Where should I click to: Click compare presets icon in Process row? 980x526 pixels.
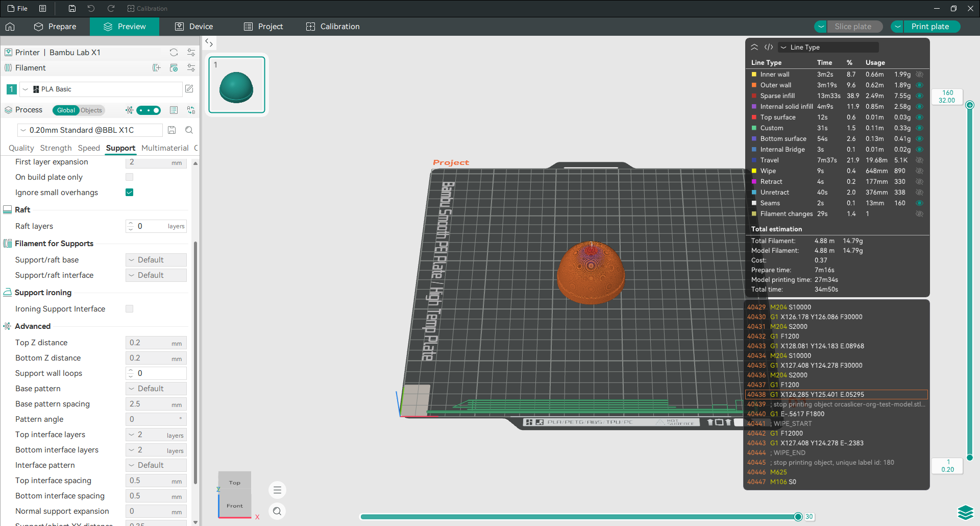(x=191, y=110)
